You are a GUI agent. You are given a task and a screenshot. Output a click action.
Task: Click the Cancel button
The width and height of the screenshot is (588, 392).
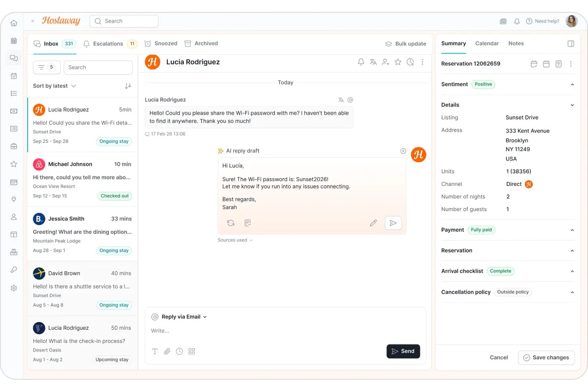point(499,358)
